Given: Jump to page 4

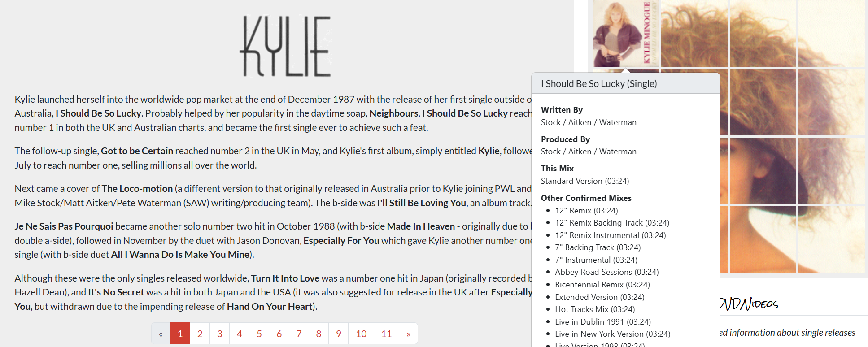Looking at the screenshot, I should point(240,334).
